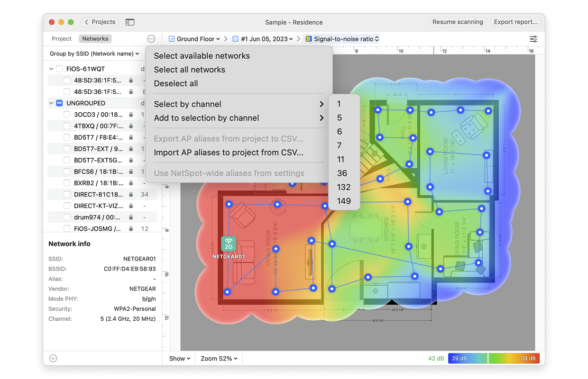Open Signal-to-noise ratio visualization selector
This screenshot has height=379, width=588.
pyautogui.click(x=341, y=39)
